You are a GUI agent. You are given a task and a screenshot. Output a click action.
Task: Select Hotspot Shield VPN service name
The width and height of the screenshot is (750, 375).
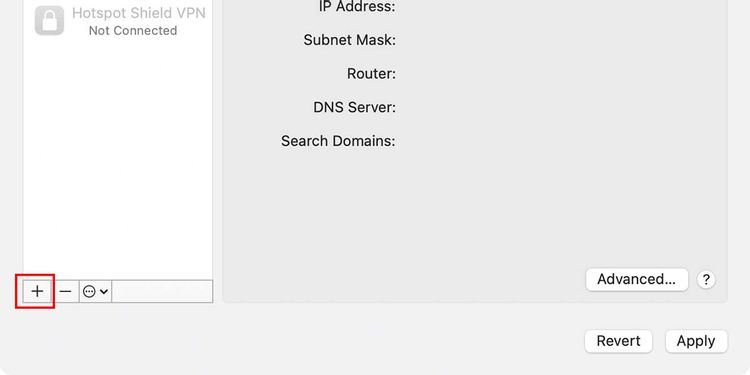pos(139,12)
